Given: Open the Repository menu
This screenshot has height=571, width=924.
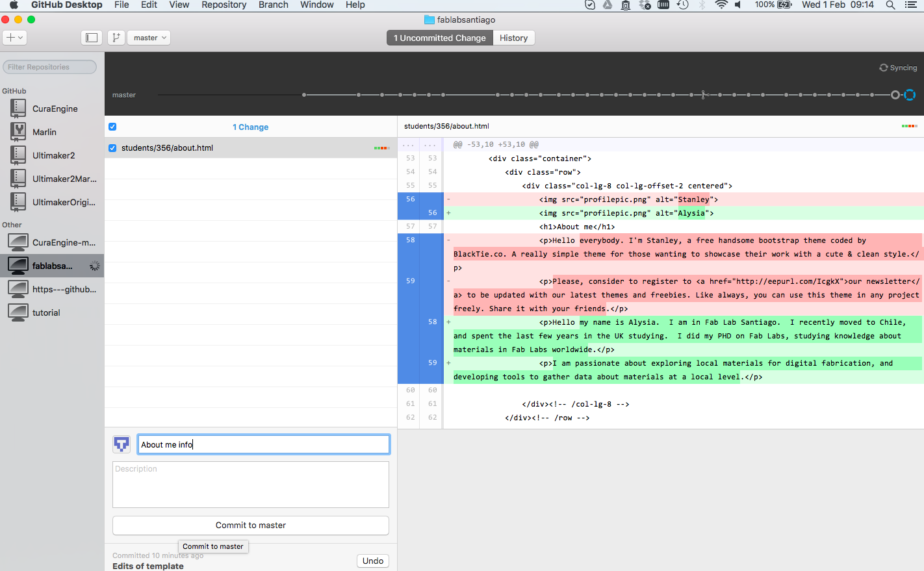Looking at the screenshot, I should (224, 5).
